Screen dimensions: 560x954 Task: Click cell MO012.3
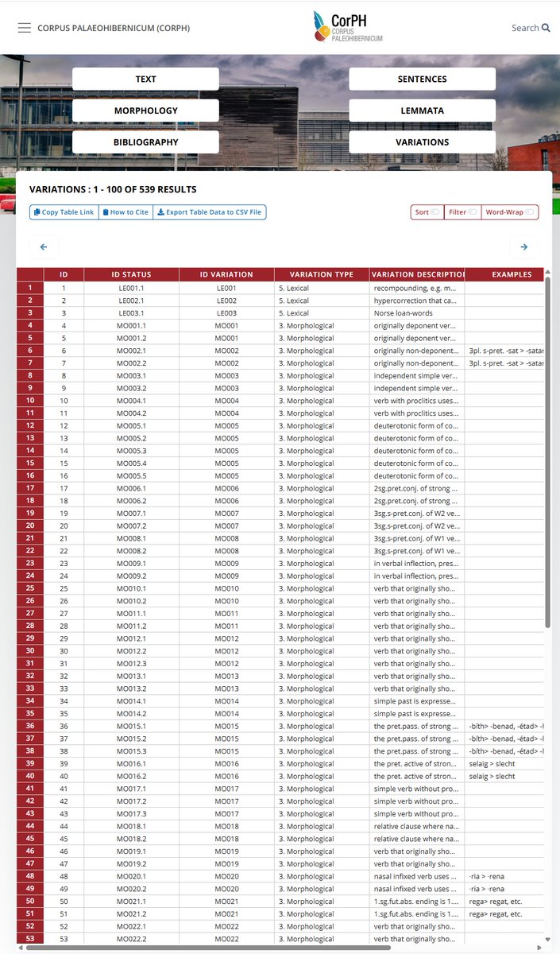pyautogui.click(x=131, y=664)
